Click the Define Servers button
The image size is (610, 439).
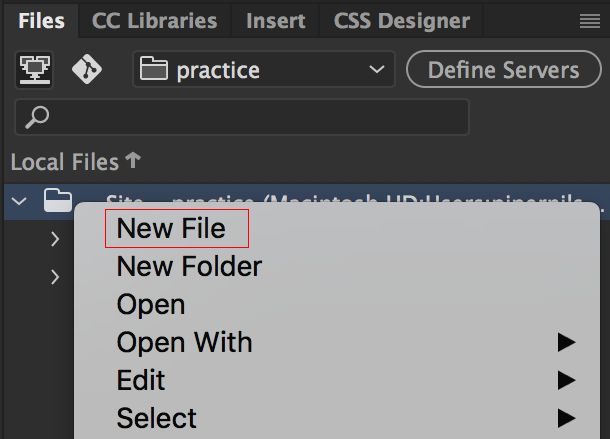tap(504, 69)
